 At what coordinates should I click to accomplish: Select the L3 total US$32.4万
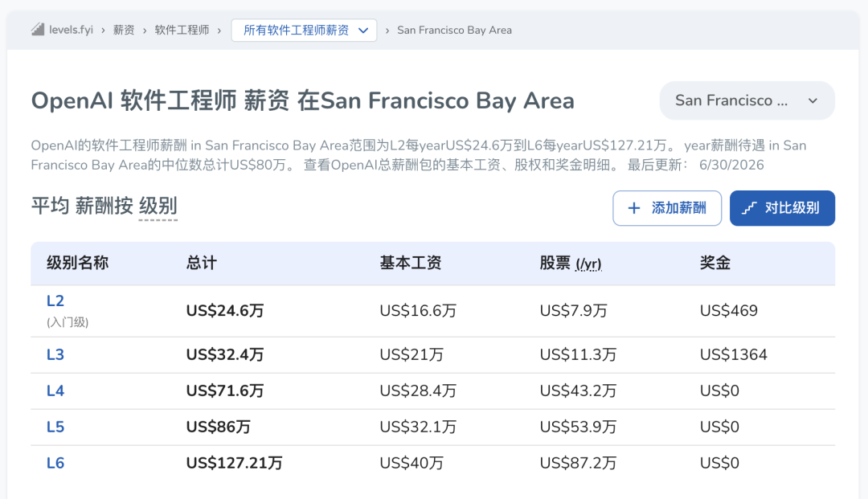pos(225,354)
